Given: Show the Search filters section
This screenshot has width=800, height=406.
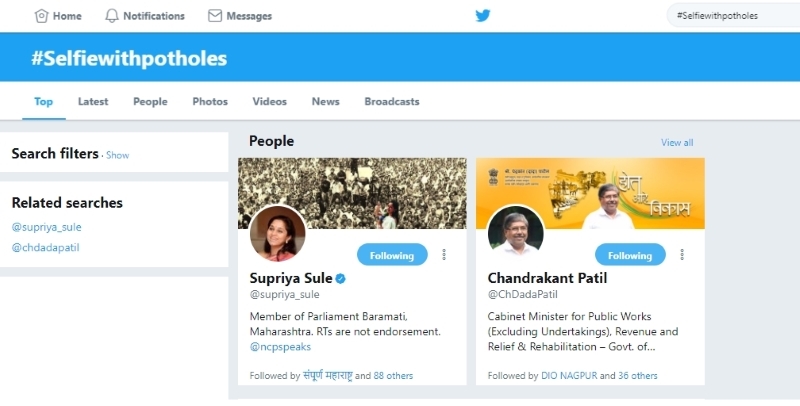Looking at the screenshot, I should tap(118, 155).
